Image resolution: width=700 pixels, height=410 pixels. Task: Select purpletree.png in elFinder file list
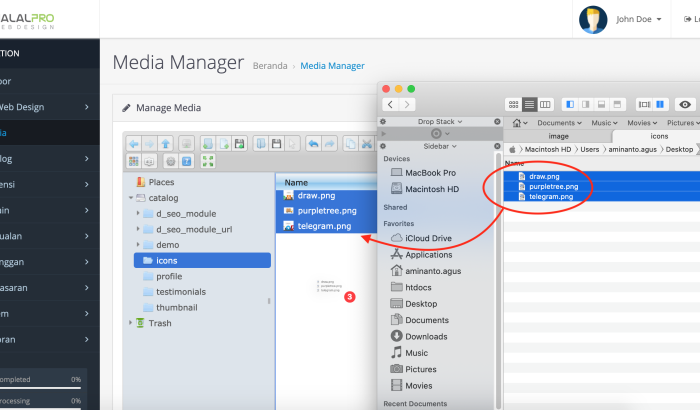[327, 210]
